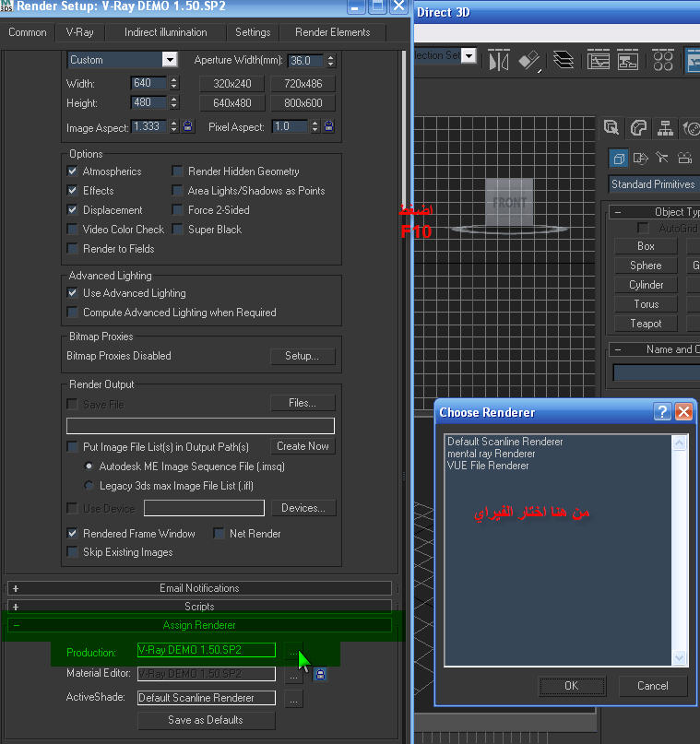
Task: Click the Height spinner arrows
Action: click(x=173, y=102)
